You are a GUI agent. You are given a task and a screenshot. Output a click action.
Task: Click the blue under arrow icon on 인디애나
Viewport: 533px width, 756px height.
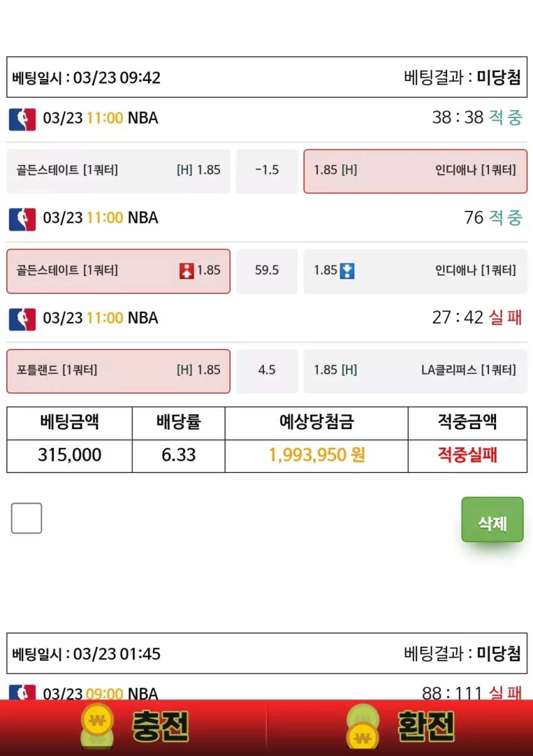[x=347, y=270]
